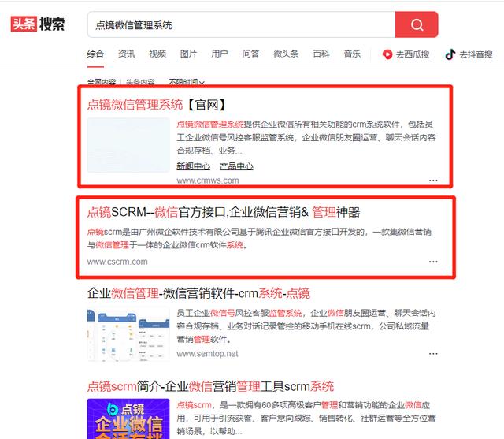Click description starting 员工企业微信号风控客服监管系统

pos(306,326)
